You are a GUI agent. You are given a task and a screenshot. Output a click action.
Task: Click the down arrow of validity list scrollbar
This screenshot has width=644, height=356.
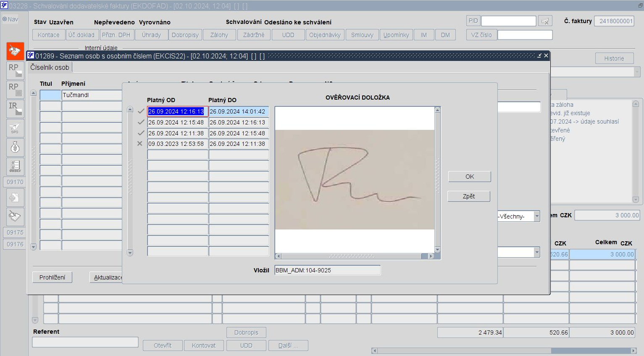[x=130, y=253]
